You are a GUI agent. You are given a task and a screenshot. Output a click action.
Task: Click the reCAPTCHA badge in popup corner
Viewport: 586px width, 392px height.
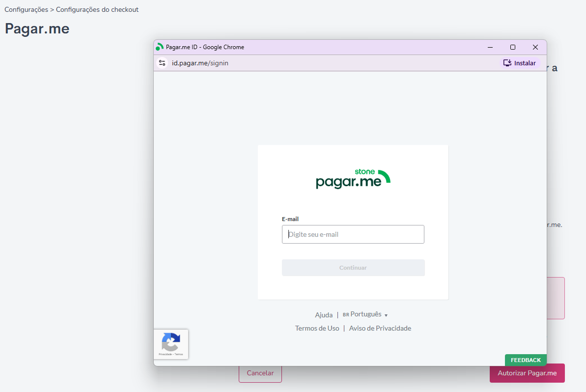171,344
